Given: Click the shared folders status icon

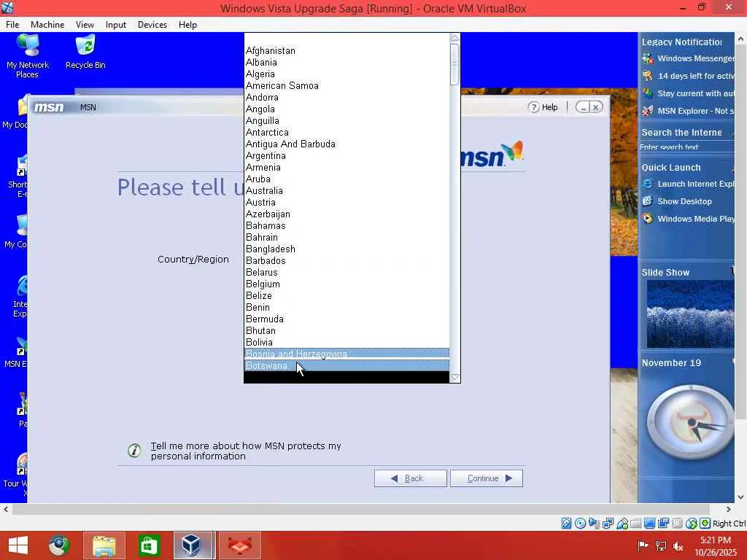Looking at the screenshot, I should 635,524.
